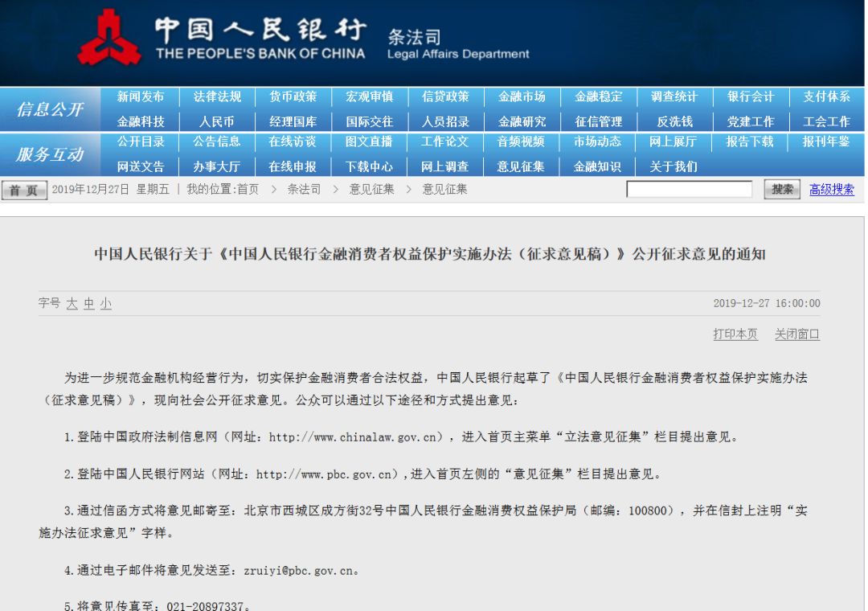Viewport: 868px width, 611px height.
Task: Open the 意见征集 breadcrumb entry
Action: click(371, 190)
